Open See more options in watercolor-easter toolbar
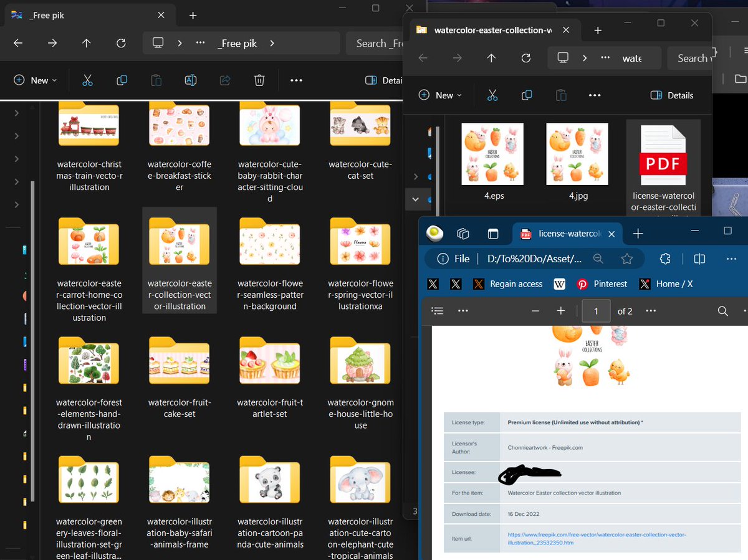 click(x=595, y=95)
